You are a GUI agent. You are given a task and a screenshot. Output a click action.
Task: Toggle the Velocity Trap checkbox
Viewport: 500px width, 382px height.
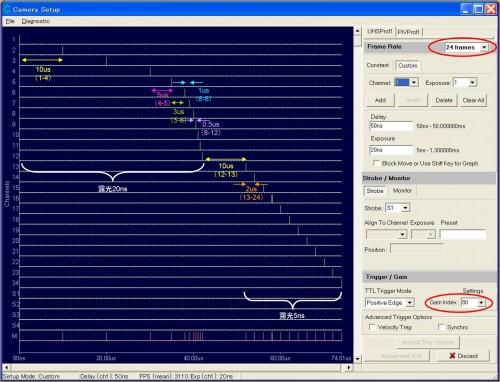(372, 327)
